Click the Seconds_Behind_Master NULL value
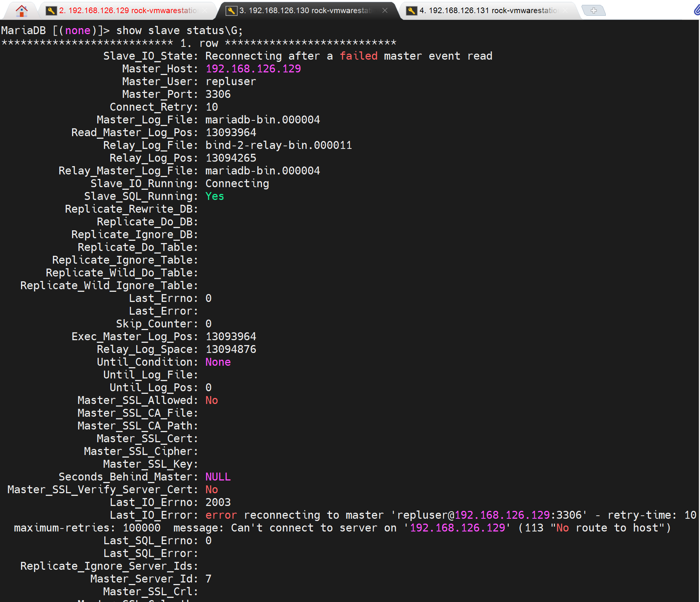700x602 pixels. click(x=218, y=477)
